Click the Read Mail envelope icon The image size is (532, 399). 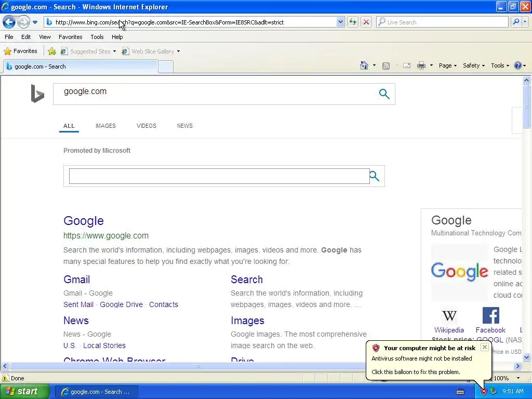tap(407, 65)
